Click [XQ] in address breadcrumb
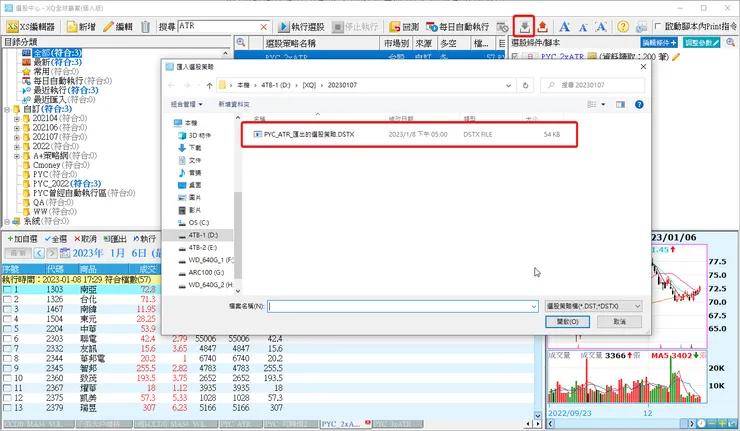 309,85
